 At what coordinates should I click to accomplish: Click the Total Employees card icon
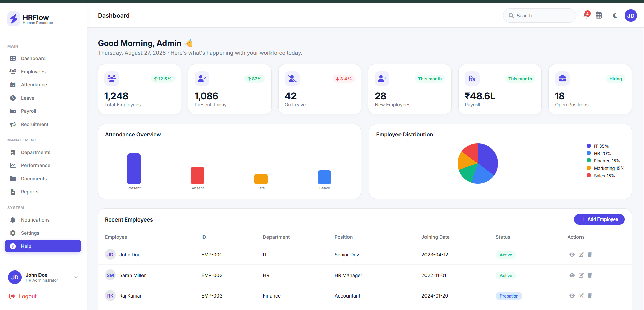pos(112,79)
